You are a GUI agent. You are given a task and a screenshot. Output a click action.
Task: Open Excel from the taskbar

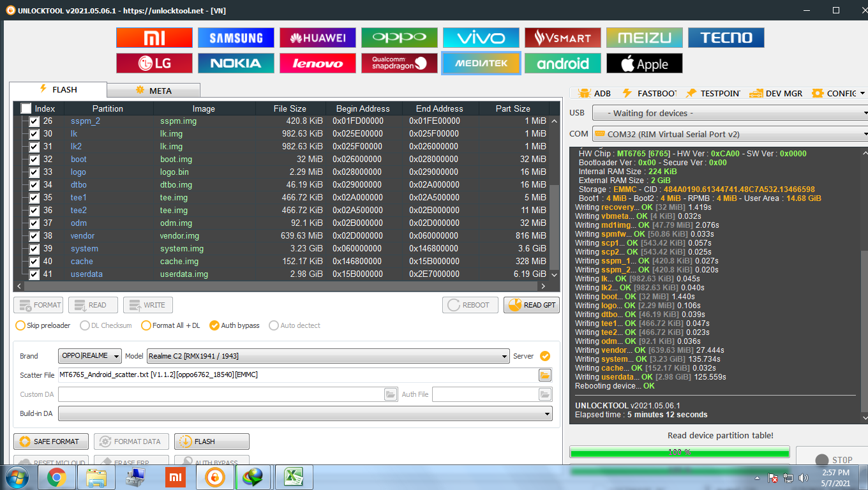click(292, 477)
